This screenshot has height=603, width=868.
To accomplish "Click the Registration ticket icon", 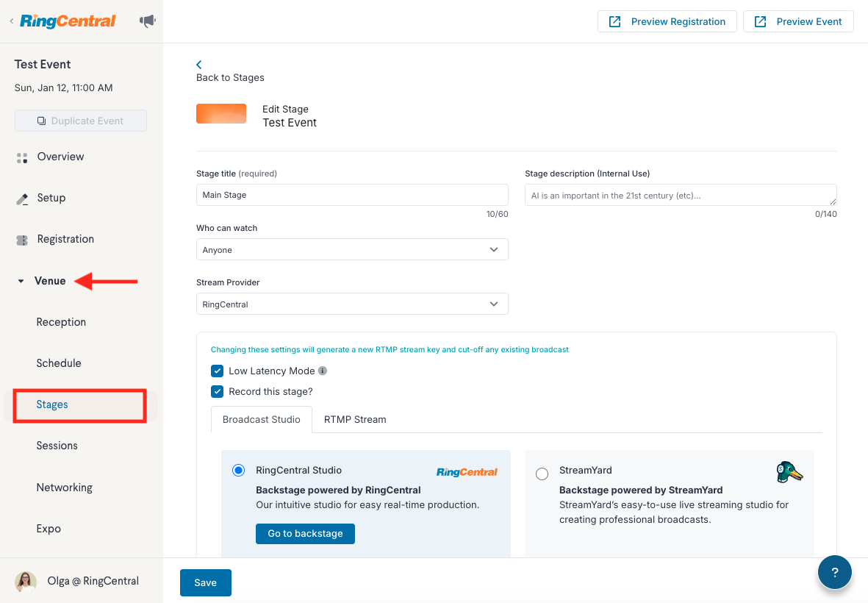I will point(22,240).
